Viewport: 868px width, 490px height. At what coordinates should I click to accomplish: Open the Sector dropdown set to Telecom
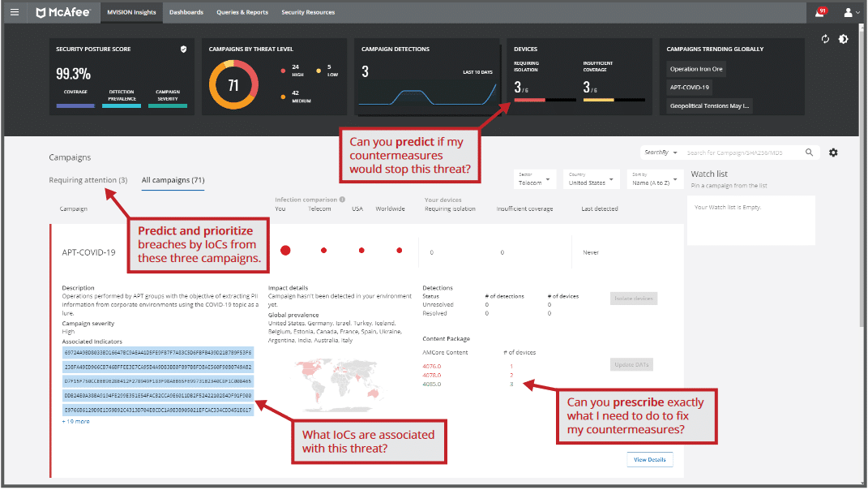535,179
